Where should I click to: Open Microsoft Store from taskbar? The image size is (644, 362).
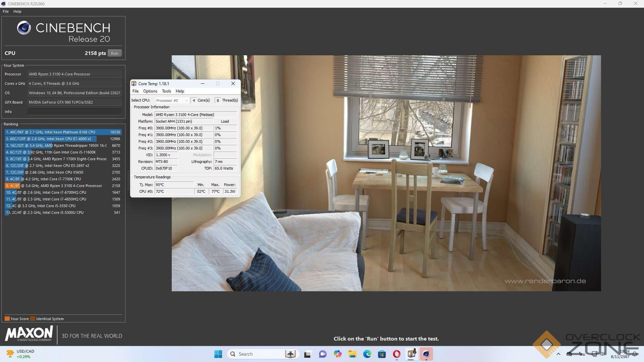382,354
